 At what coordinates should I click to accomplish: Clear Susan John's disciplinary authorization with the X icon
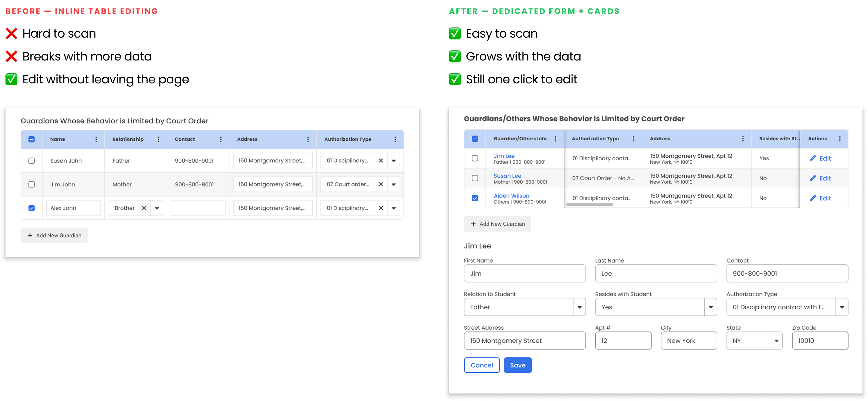[381, 161]
